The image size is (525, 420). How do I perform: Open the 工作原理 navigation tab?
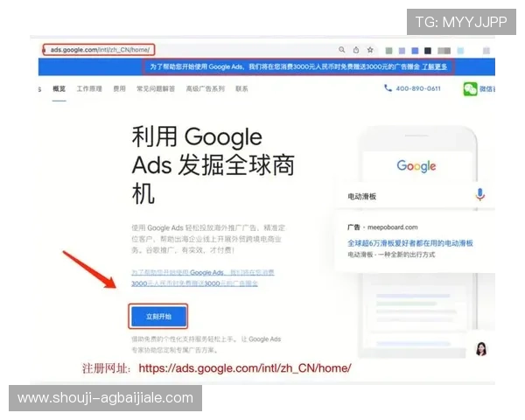[x=89, y=88]
